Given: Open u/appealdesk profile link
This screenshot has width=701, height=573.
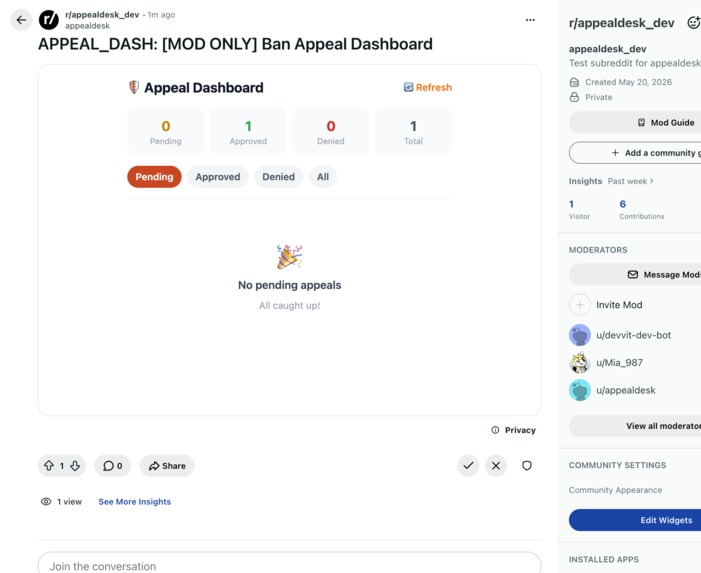Looking at the screenshot, I should pyautogui.click(x=625, y=390).
